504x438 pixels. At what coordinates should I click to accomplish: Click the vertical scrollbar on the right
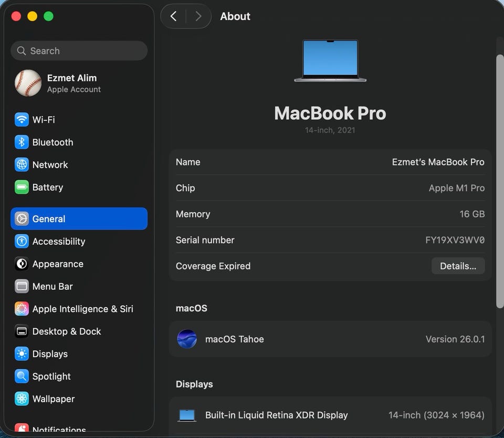[x=500, y=182]
